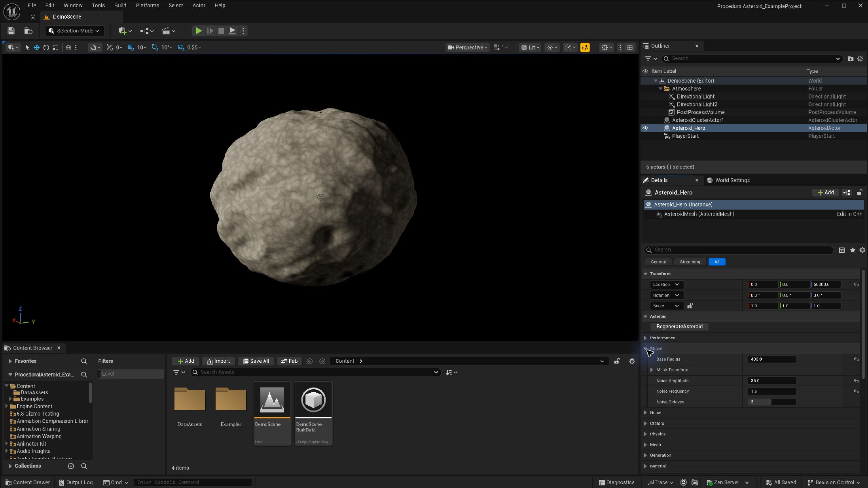Start Play in Editor with the green arrow
Viewport: 868px width, 488px height.
tap(199, 30)
